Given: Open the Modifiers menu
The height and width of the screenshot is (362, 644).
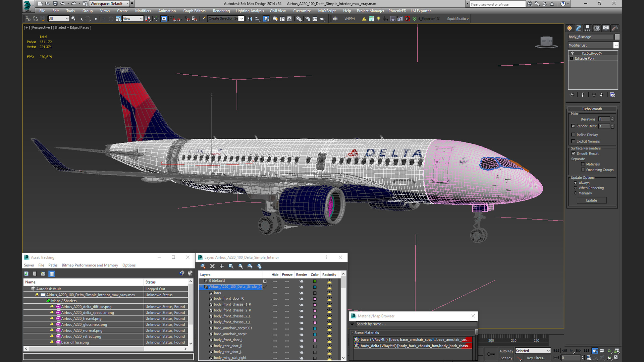Looking at the screenshot, I should pyautogui.click(x=143, y=11).
